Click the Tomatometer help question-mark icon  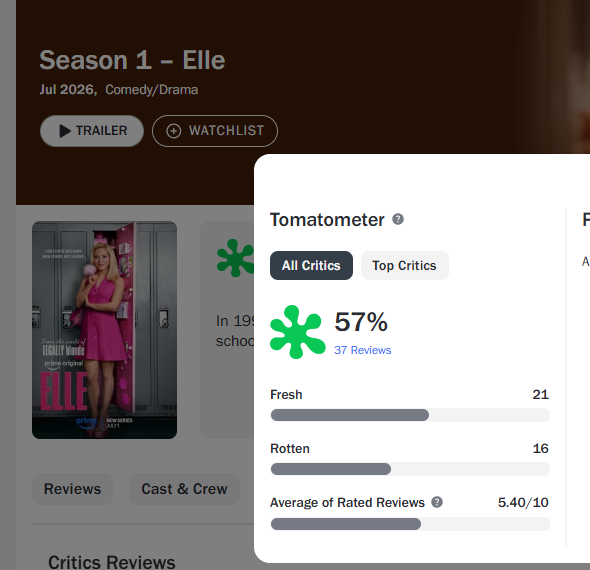[x=398, y=219]
